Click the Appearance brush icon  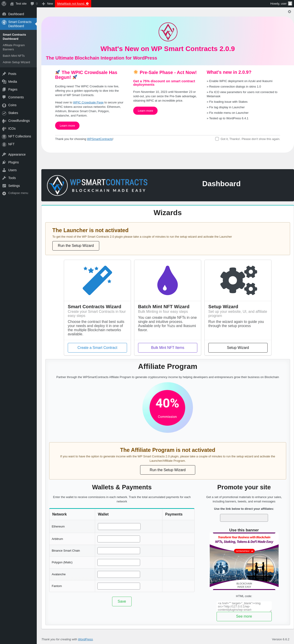(4, 154)
